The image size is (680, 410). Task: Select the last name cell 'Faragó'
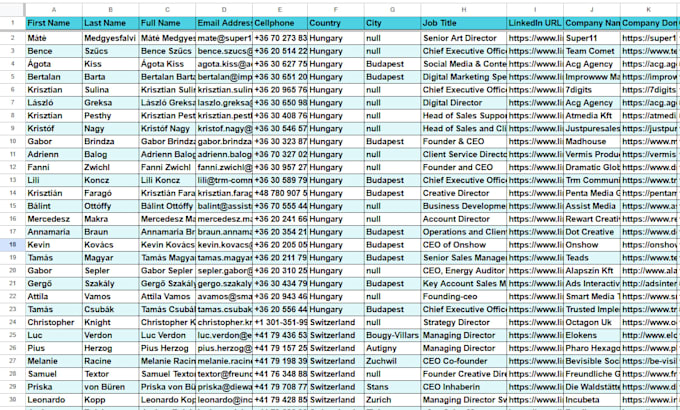[111, 193]
